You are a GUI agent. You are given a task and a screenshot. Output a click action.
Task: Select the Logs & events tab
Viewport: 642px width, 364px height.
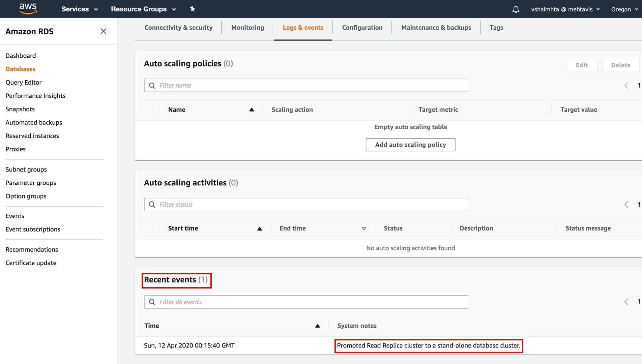(x=303, y=28)
